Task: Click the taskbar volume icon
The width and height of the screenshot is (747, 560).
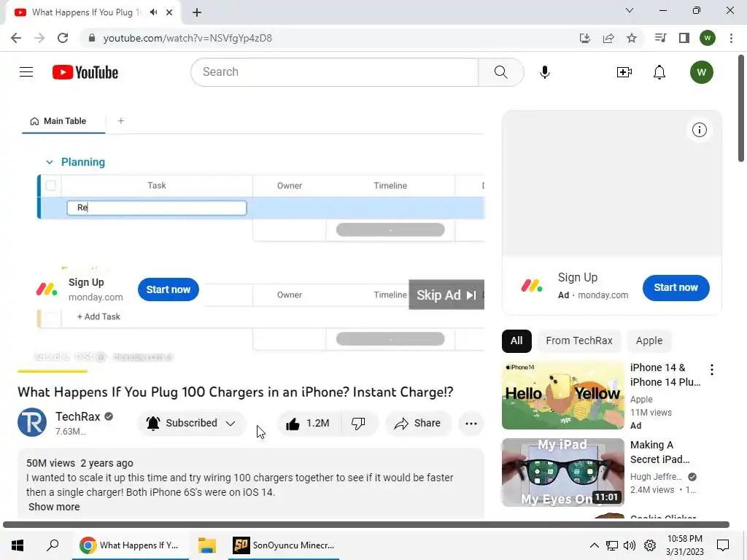Action: tap(630, 545)
